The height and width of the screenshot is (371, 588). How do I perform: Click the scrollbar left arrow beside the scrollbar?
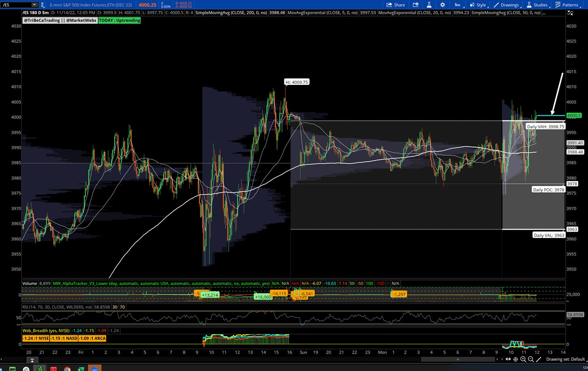click(x=497, y=359)
